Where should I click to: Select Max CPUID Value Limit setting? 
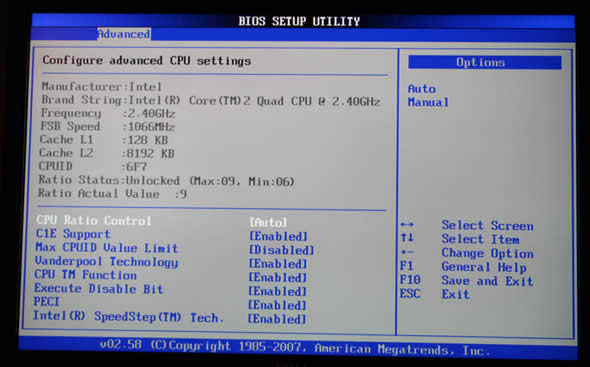coord(106,248)
